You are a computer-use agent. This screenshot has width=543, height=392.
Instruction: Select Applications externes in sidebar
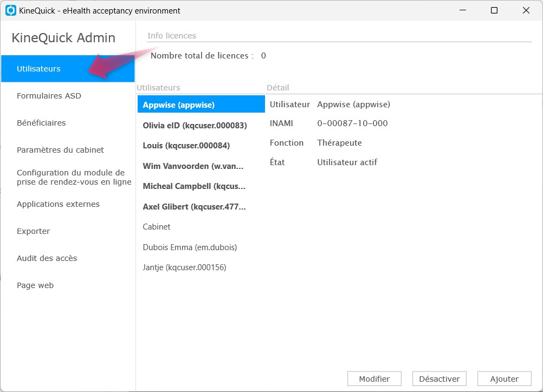[58, 204]
